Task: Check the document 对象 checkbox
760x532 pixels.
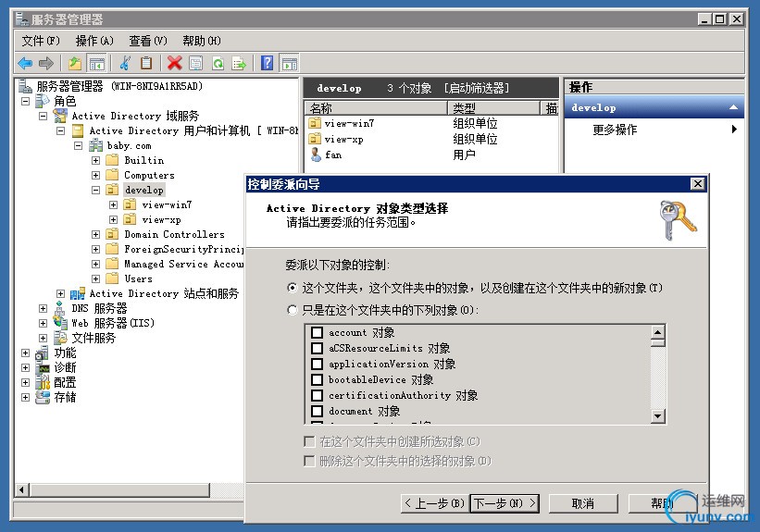Action: point(317,411)
